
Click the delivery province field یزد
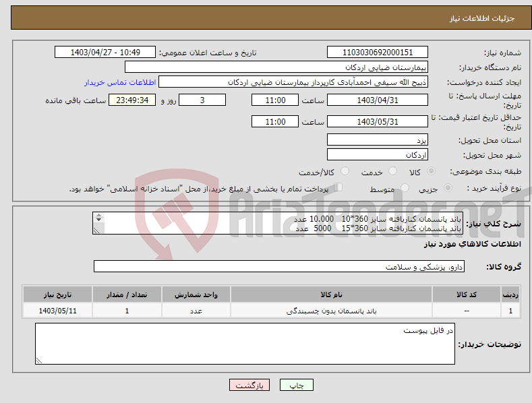378,139
